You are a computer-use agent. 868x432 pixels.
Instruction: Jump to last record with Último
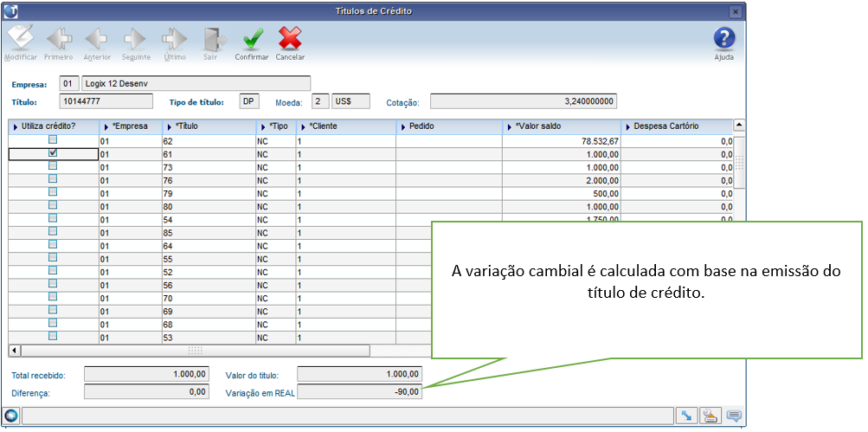[174, 39]
